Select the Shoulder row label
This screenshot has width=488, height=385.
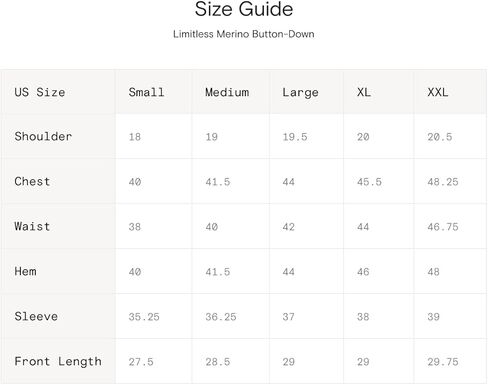tap(43, 136)
